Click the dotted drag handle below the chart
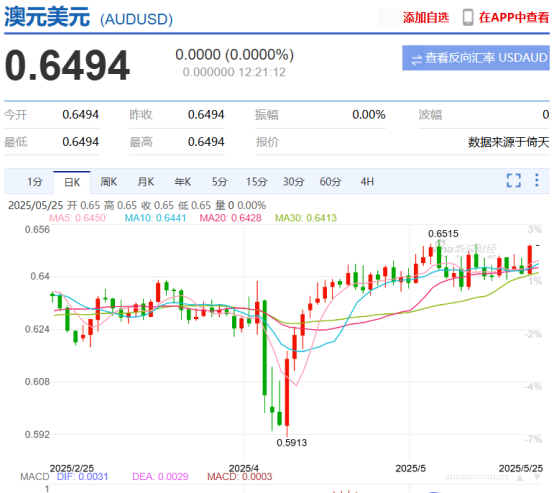The image size is (554, 493). 477,477
